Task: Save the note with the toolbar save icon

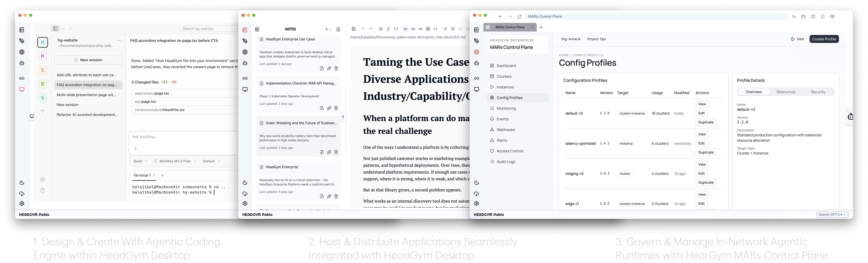Action: [353, 29]
